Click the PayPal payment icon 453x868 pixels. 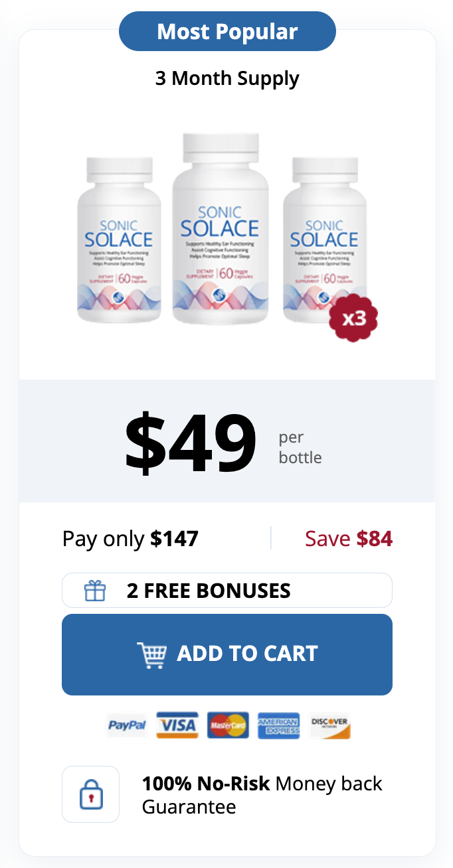(x=126, y=725)
